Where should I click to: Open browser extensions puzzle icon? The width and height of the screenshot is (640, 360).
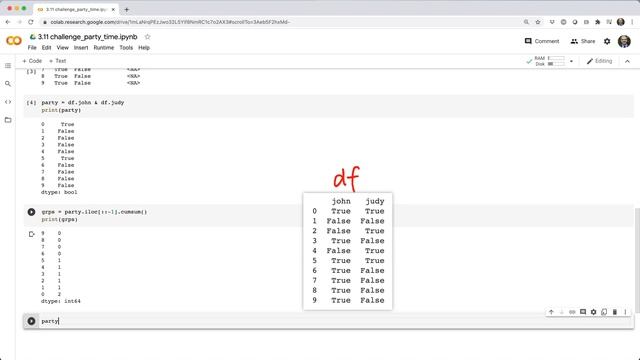click(598, 22)
